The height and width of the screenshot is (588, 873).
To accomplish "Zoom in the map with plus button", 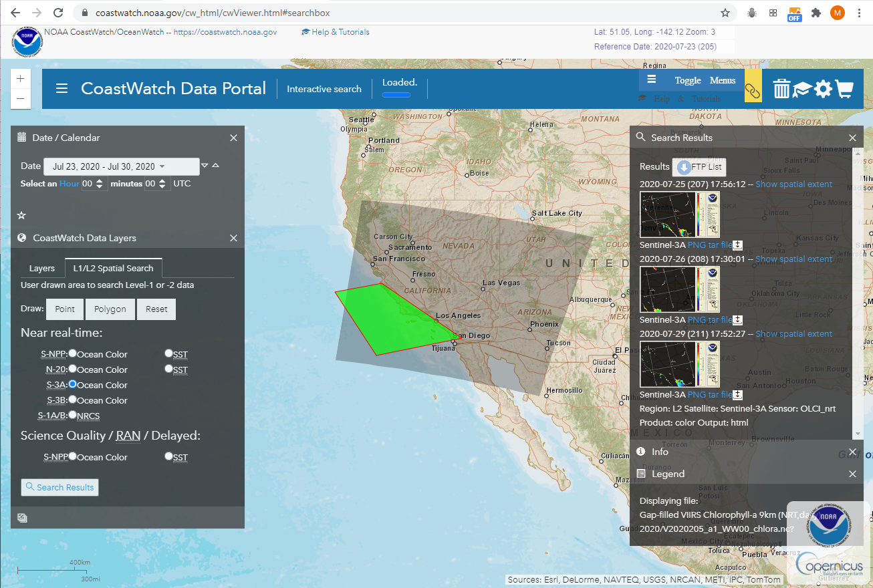I will (x=20, y=78).
